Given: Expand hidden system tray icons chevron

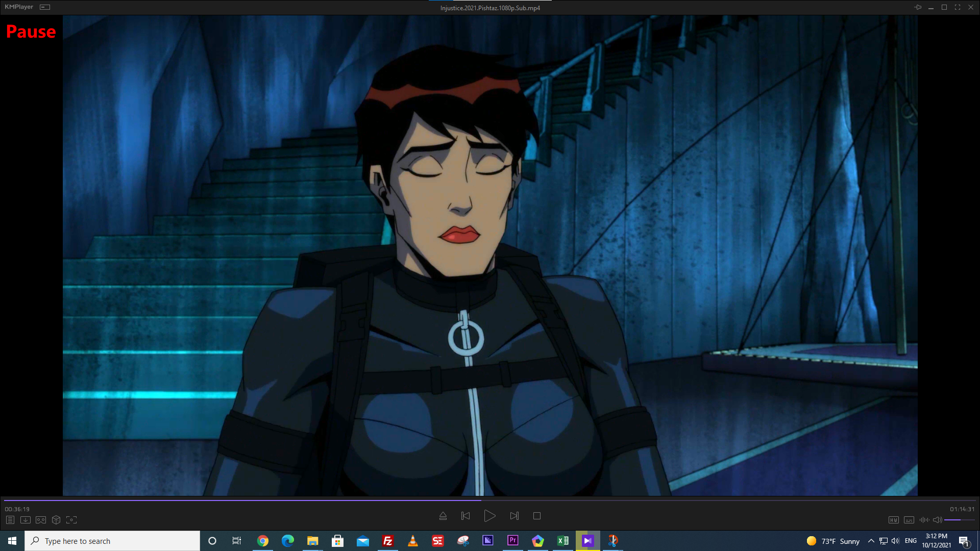Looking at the screenshot, I should pyautogui.click(x=871, y=541).
